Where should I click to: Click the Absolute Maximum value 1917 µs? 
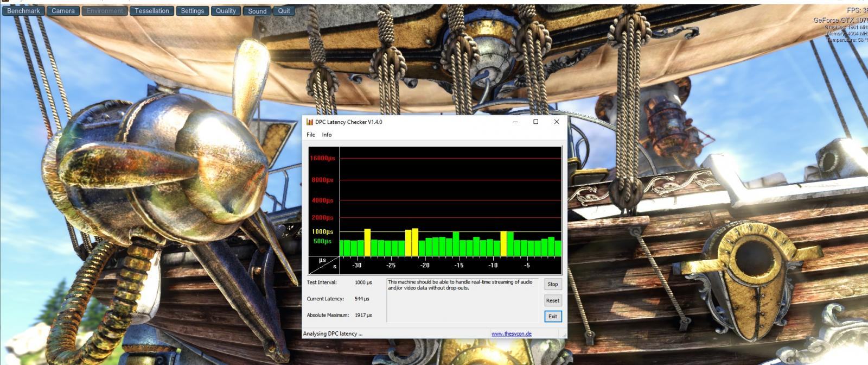tap(363, 315)
